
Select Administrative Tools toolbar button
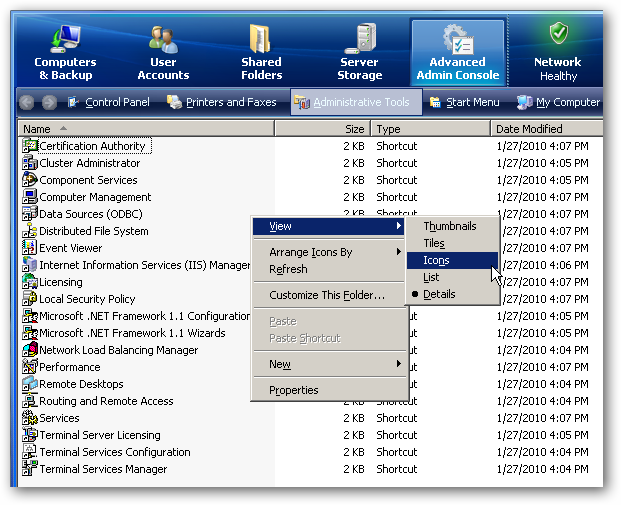356,102
